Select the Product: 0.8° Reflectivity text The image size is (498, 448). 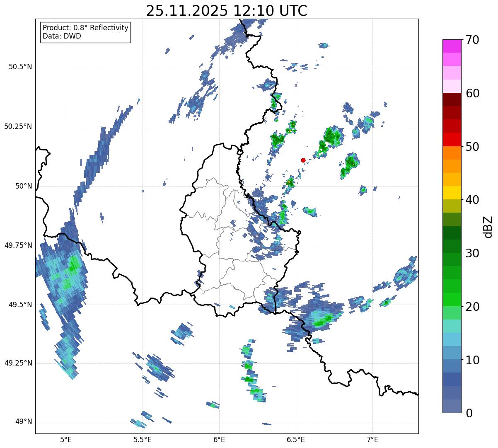tap(85, 28)
